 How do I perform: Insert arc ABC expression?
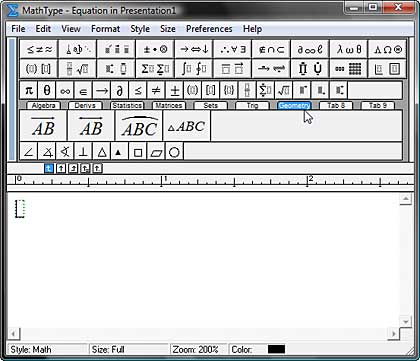tap(139, 126)
